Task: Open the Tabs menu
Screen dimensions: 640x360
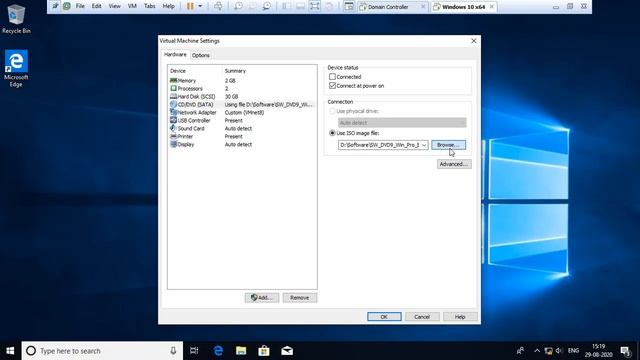Action: 150,6
